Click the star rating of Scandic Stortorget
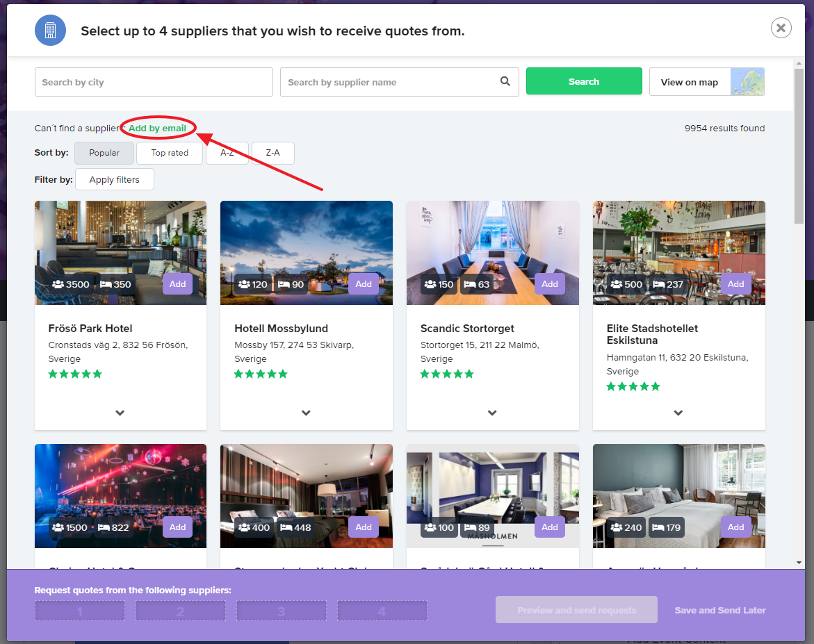 pos(447,374)
